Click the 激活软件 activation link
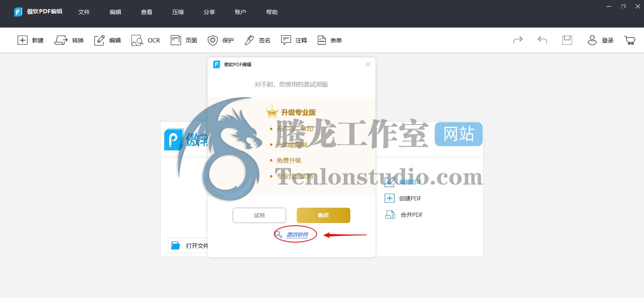 pyautogui.click(x=297, y=234)
